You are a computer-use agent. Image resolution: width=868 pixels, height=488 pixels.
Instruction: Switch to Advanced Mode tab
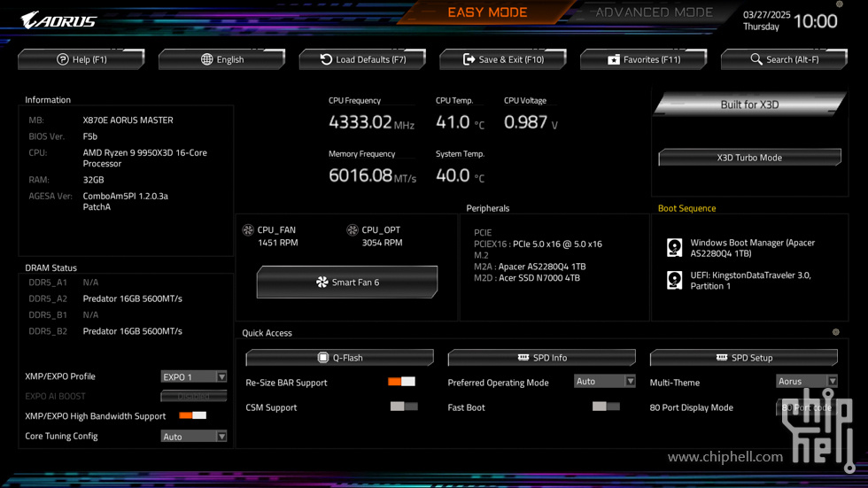pyautogui.click(x=654, y=12)
